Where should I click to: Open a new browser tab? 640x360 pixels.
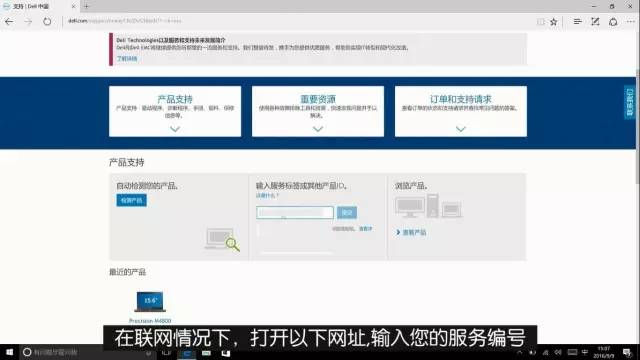(86, 6)
